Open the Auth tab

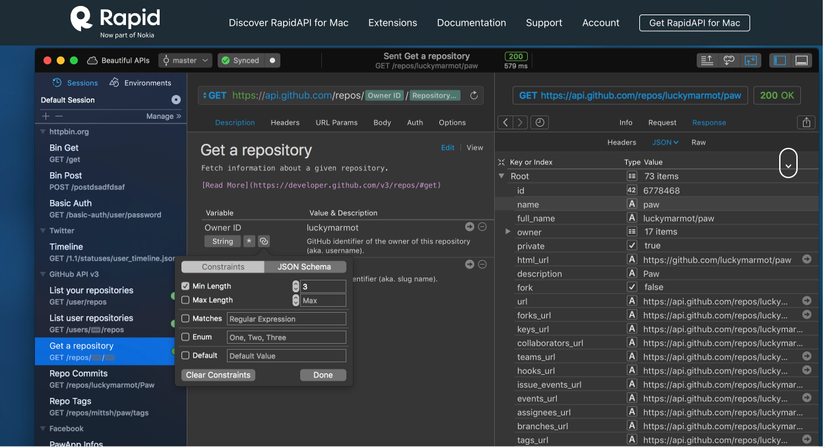coord(415,123)
